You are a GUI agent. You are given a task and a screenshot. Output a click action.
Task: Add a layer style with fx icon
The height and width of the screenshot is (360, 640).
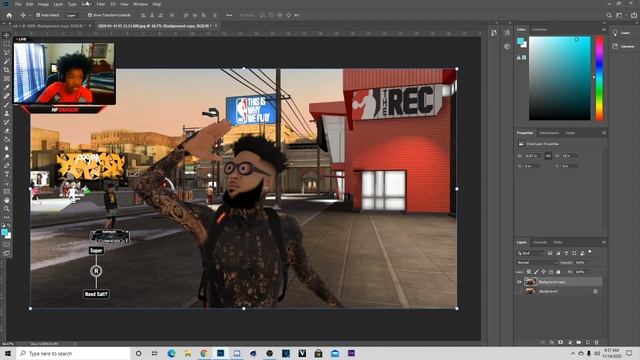pyautogui.click(x=552, y=342)
